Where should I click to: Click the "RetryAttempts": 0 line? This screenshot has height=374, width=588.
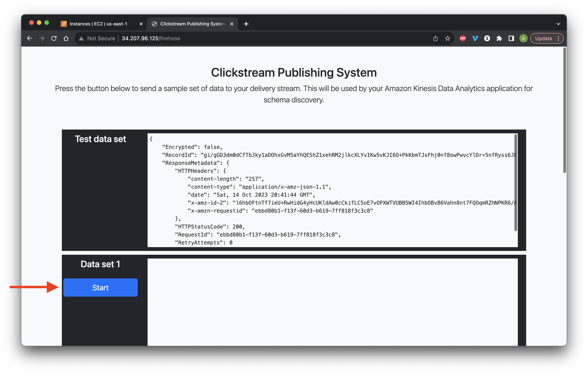point(204,242)
